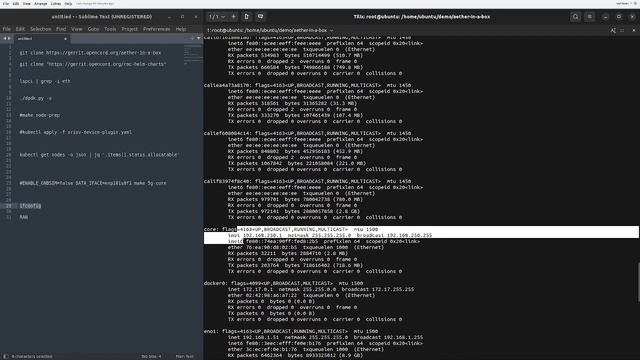Open the tab list dropdown in Sublime Text
The height and width of the screenshot is (360, 640).
point(199,38)
